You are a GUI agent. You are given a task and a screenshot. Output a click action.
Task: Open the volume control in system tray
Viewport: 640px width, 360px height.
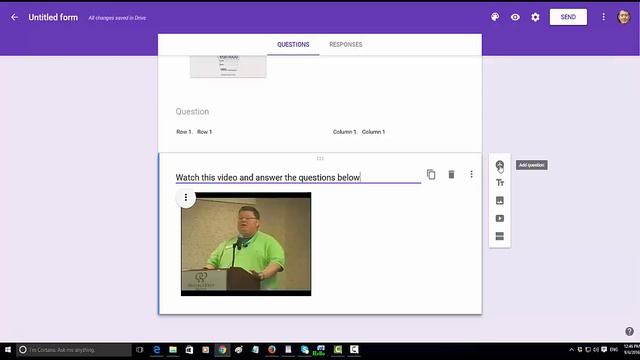pyautogui.click(x=596, y=350)
